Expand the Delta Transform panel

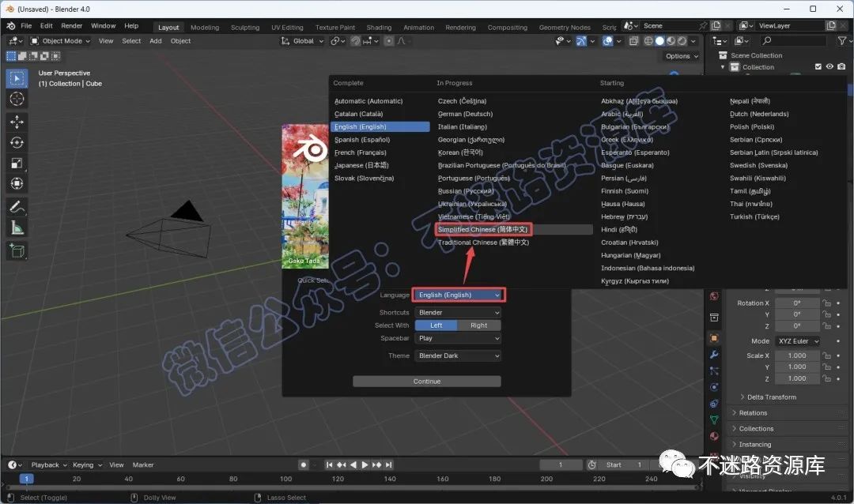click(x=771, y=397)
